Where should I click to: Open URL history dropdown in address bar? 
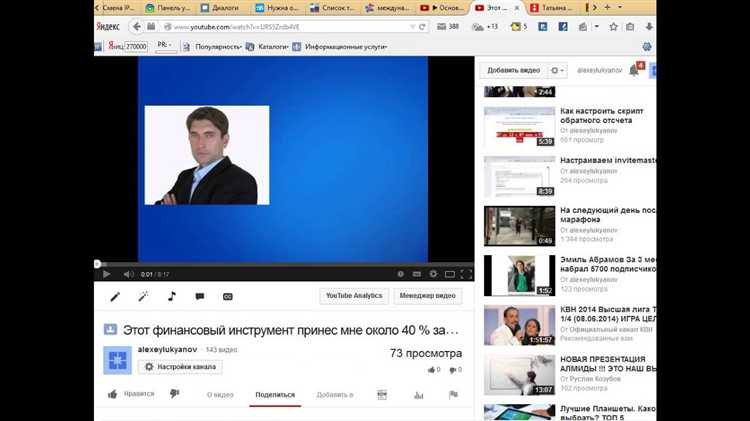(412, 27)
